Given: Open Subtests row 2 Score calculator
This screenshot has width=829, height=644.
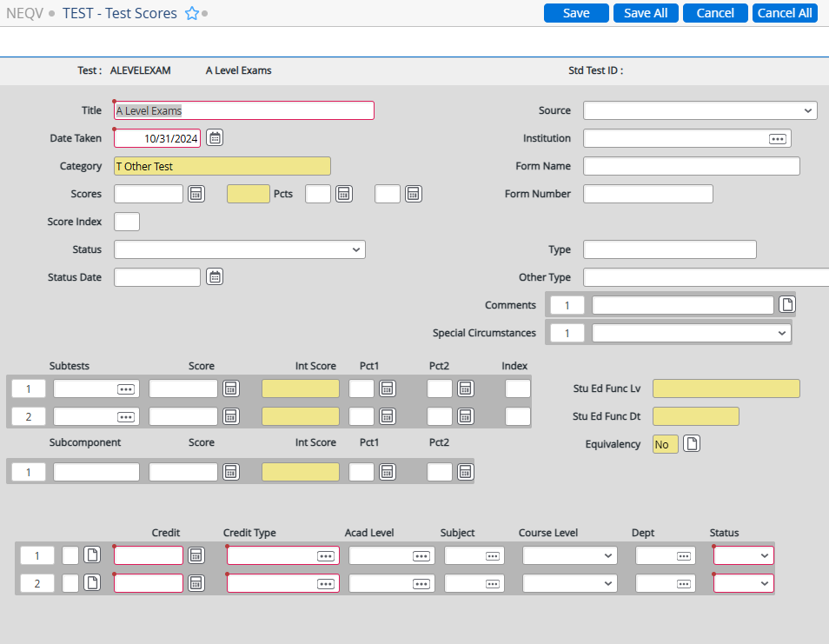Looking at the screenshot, I should (x=231, y=416).
